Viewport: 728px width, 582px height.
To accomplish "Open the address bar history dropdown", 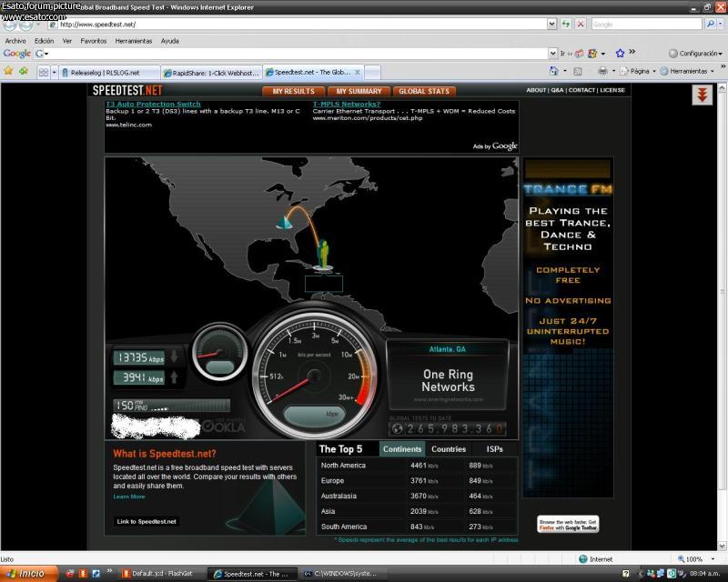I will [551, 25].
